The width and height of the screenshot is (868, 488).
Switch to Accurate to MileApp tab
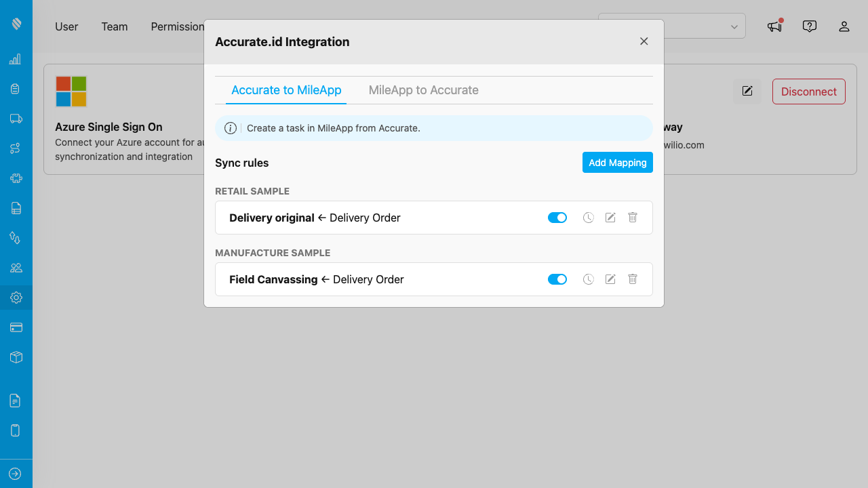click(286, 90)
